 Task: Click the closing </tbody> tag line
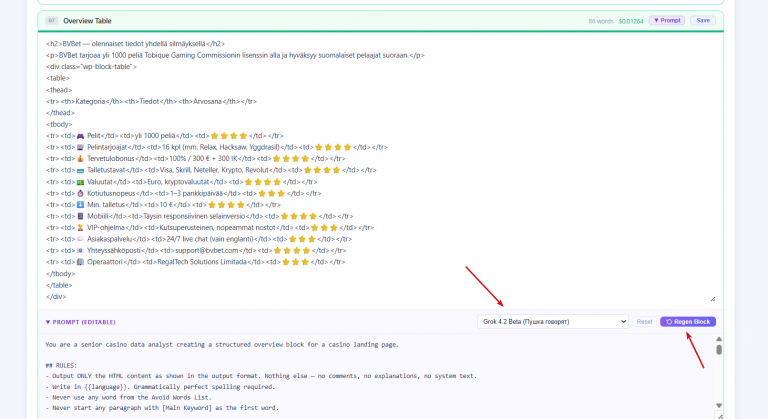(x=60, y=273)
